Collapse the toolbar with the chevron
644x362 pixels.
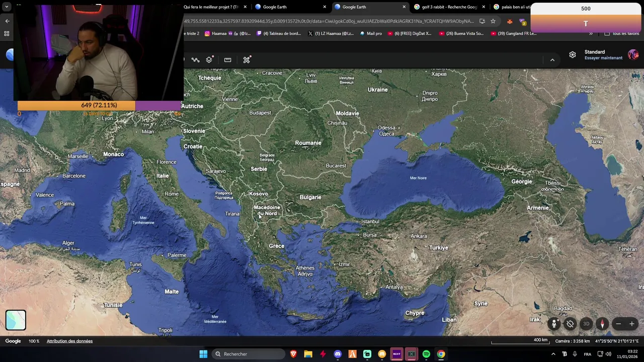point(552,60)
